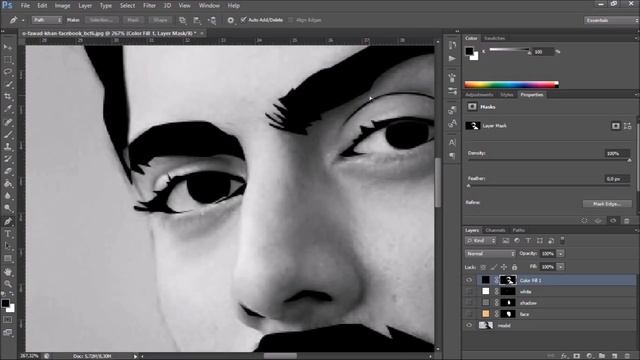Click the Density slider

pyautogui.click(x=549, y=160)
